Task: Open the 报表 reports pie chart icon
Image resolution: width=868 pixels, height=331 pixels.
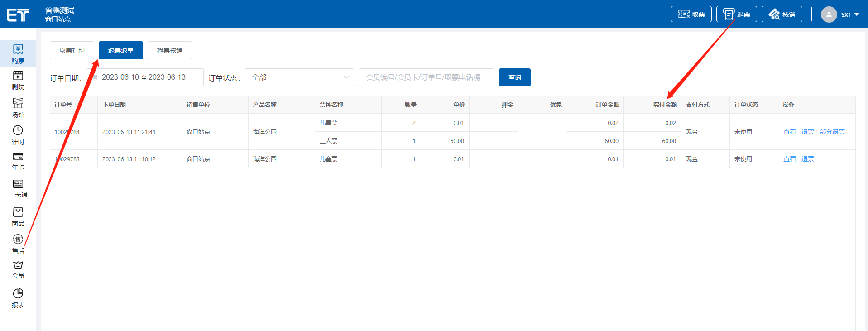Action: point(18,297)
